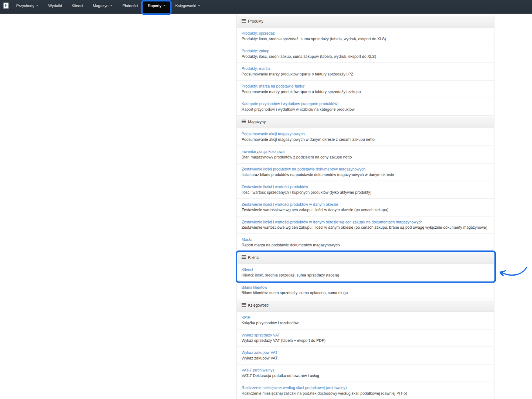The height and width of the screenshot is (399, 532).
Task: Click the hamburger icon beside Magazyny heading
Action: pyautogui.click(x=243, y=122)
